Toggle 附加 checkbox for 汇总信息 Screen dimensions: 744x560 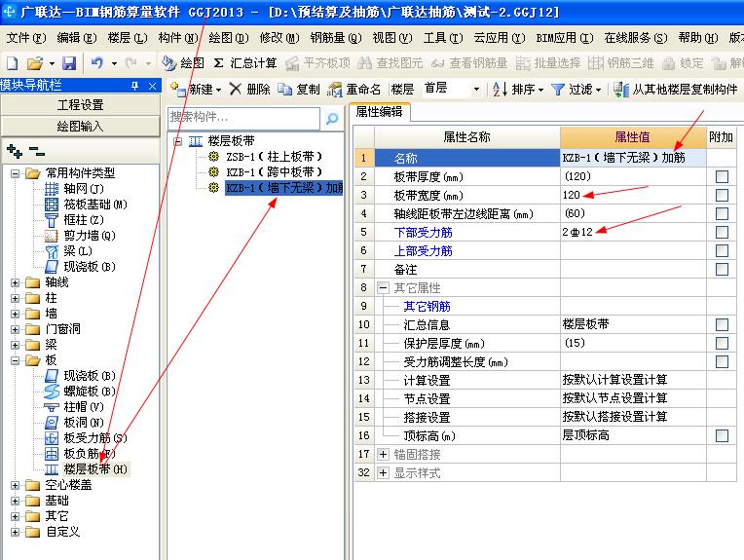pos(722,325)
